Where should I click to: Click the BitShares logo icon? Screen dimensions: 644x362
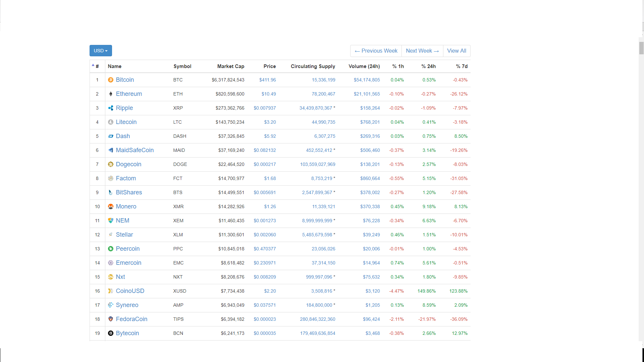coord(111,192)
